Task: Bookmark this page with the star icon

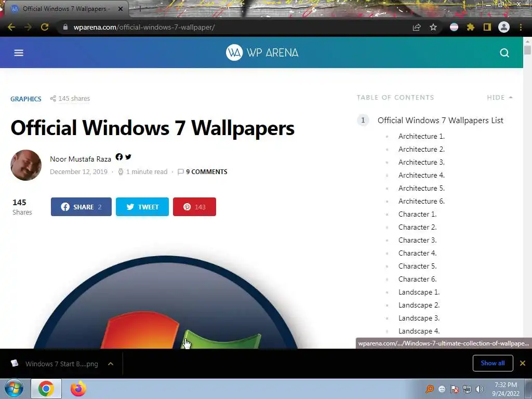Action: 433,27
